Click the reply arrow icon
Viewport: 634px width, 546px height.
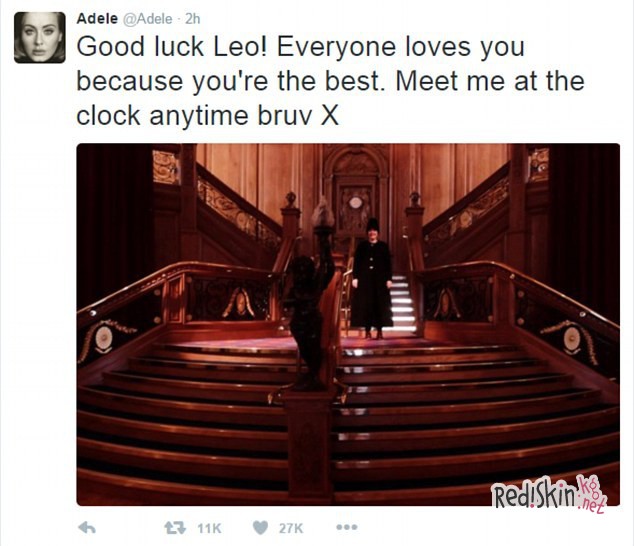[86, 527]
